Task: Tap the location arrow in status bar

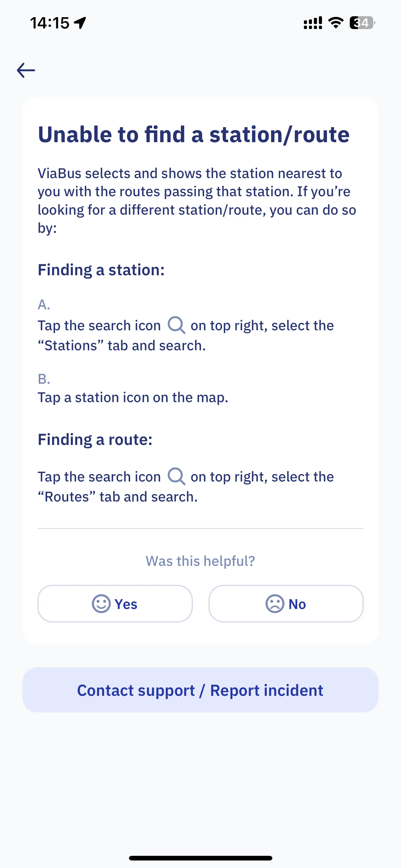Action: pyautogui.click(x=80, y=23)
